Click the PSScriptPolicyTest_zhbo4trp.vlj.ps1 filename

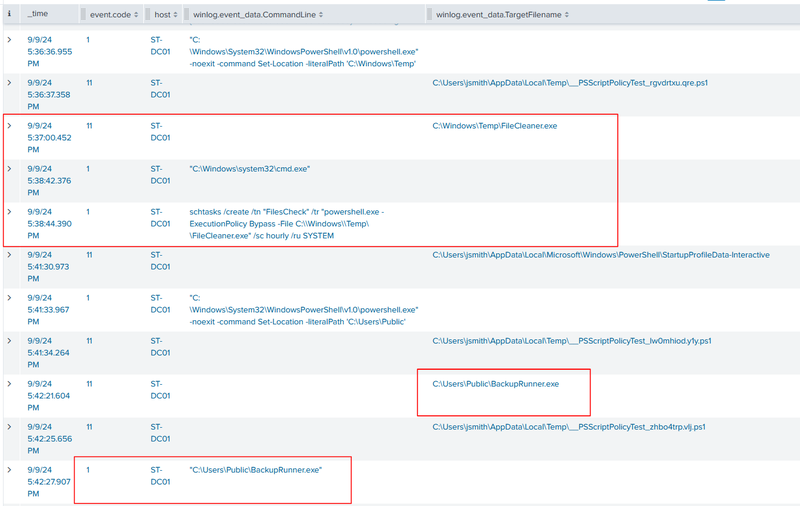[569, 427]
